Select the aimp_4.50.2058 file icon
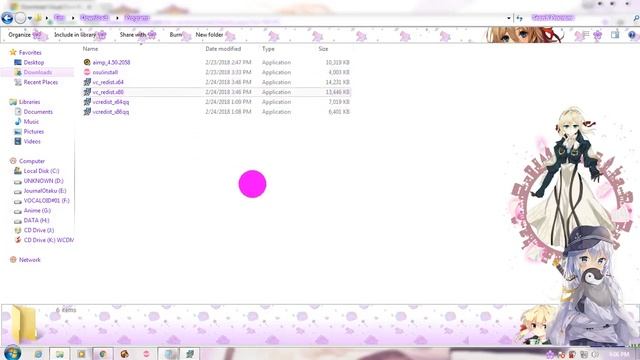The image size is (640, 360). (87, 62)
